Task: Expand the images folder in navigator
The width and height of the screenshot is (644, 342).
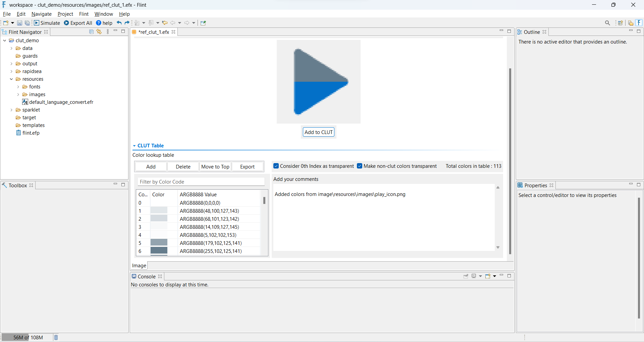Action: tap(18, 94)
